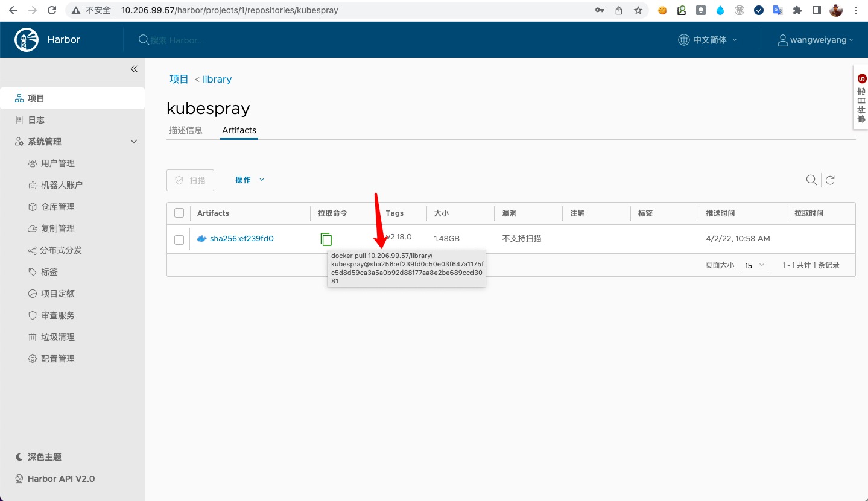This screenshot has width=868, height=501.
Task: Click the insecure site warning icon
Action: tap(75, 10)
